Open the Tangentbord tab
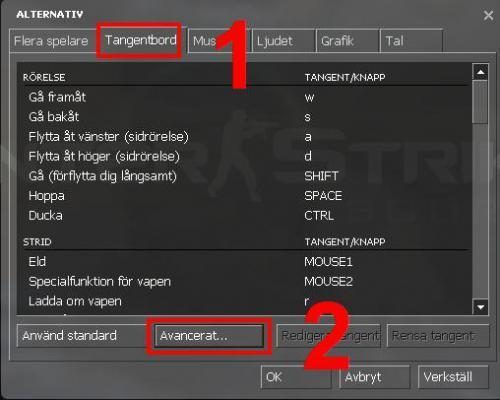 click(x=141, y=41)
